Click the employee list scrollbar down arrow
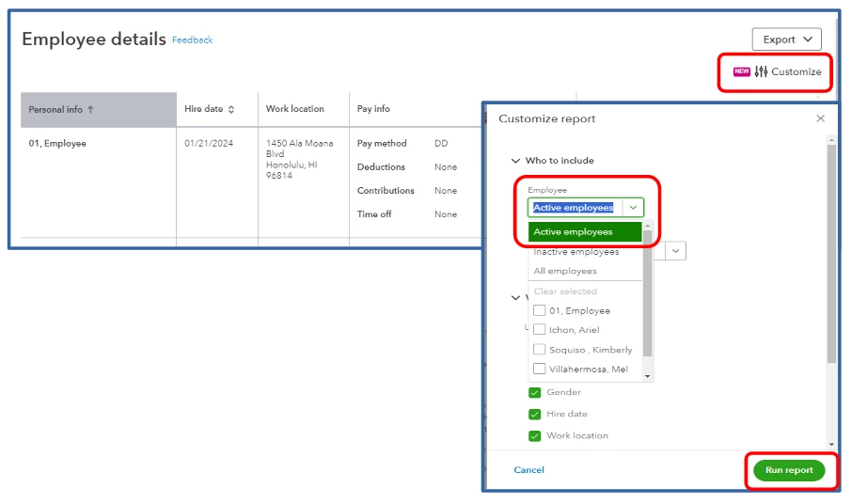This screenshot has width=851, height=504. click(x=647, y=376)
